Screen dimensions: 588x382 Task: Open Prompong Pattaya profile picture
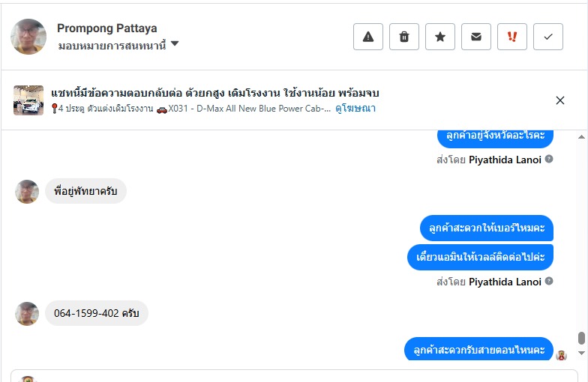(28, 37)
